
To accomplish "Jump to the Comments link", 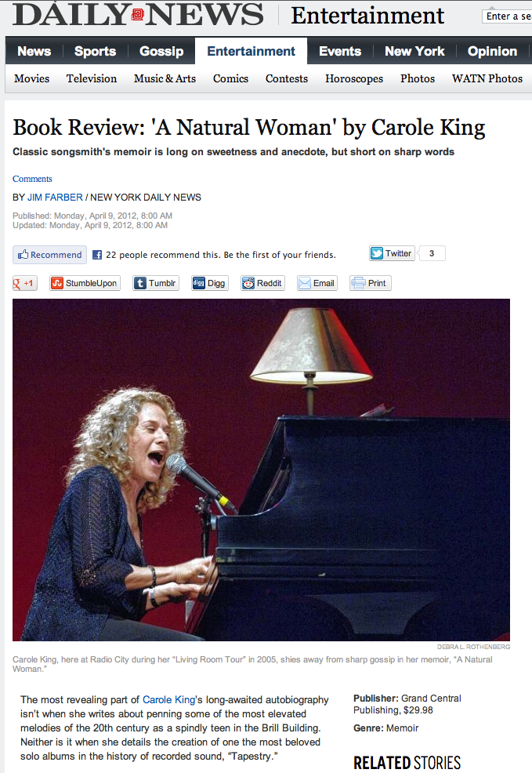I will 32,179.
